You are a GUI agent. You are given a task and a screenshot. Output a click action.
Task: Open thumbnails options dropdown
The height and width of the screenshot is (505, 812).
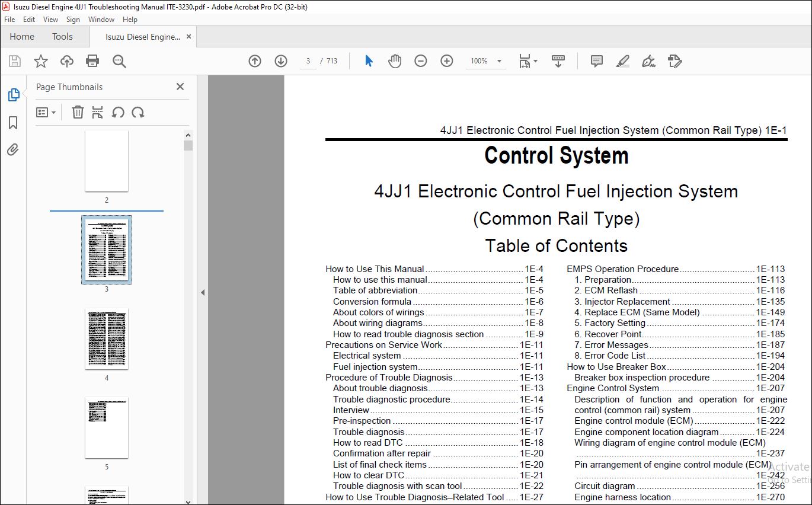click(x=46, y=112)
